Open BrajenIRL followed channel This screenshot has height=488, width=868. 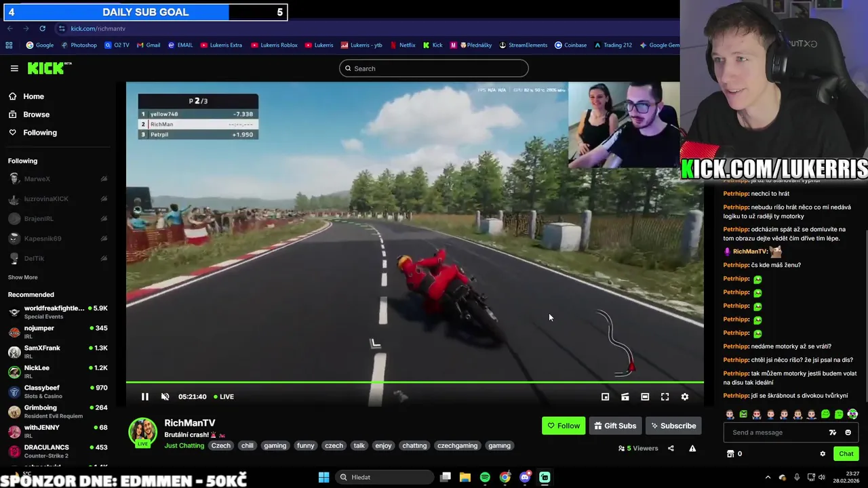point(58,219)
